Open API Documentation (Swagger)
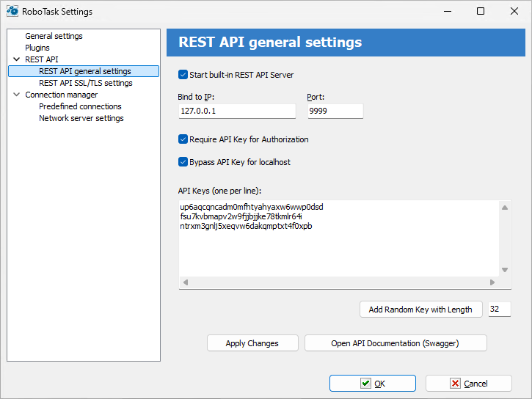This screenshot has height=399, width=532. pos(396,343)
